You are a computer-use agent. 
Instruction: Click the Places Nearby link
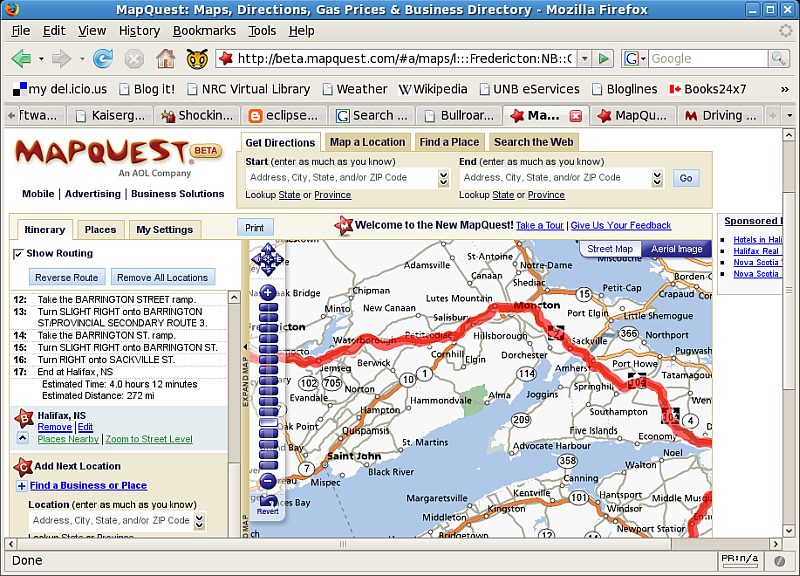[68, 439]
